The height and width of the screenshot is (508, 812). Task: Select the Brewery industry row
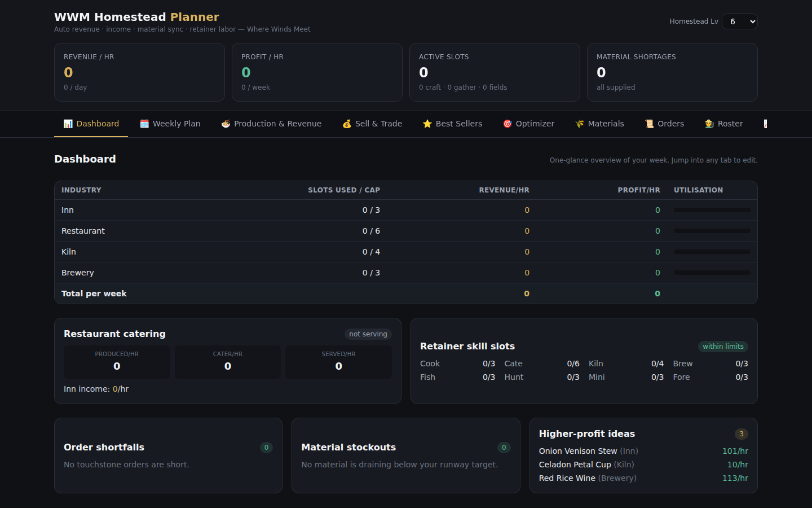[x=405, y=273]
